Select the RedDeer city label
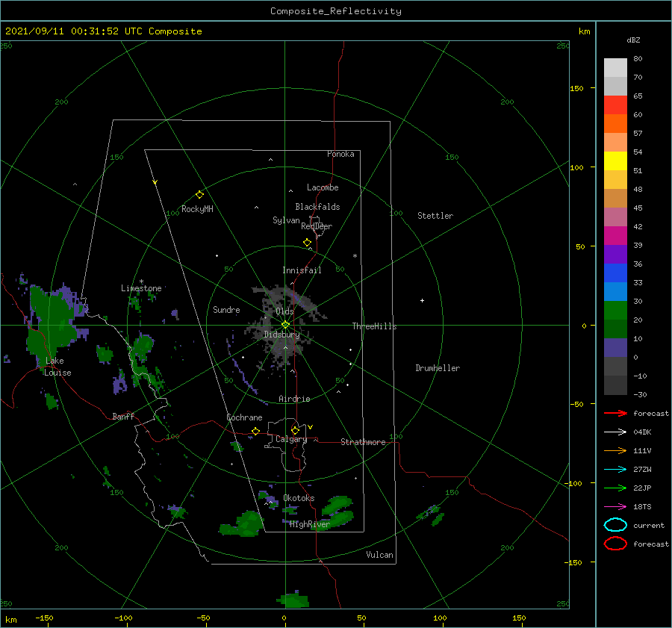The image size is (672, 628). click(317, 226)
